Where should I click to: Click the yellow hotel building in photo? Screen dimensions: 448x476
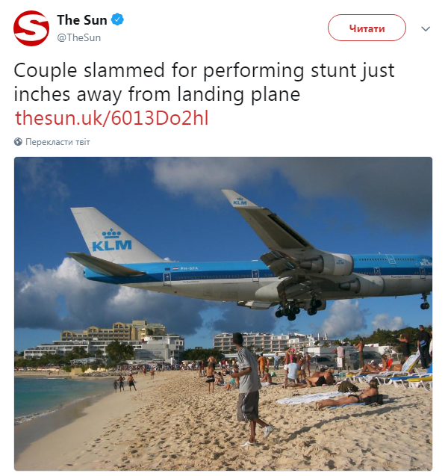click(x=113, y=331)
